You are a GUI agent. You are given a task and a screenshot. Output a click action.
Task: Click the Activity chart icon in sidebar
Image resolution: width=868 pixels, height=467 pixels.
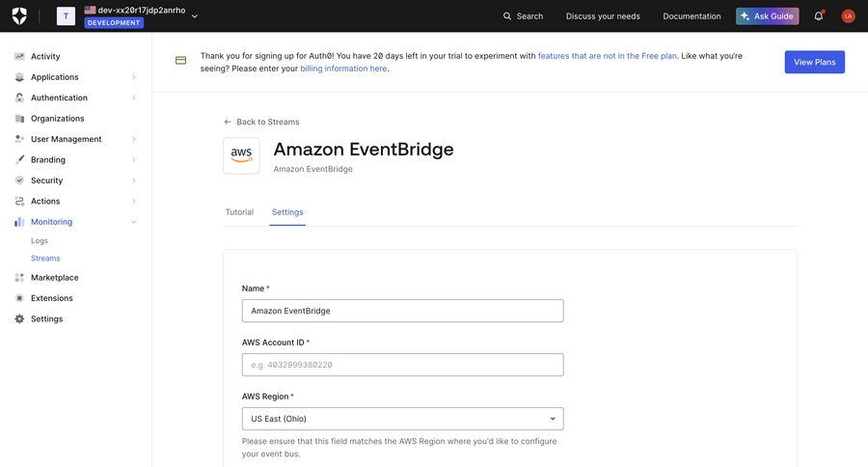[19, 57]
